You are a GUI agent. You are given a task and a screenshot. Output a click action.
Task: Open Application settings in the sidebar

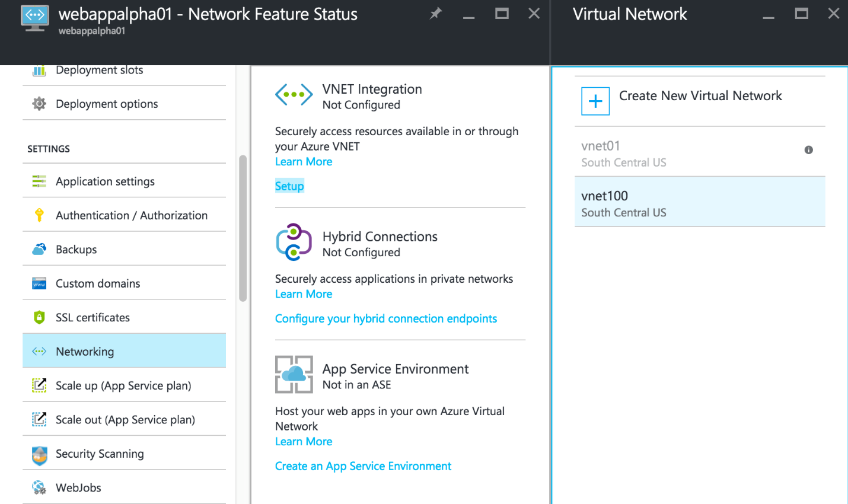(105, 181)
